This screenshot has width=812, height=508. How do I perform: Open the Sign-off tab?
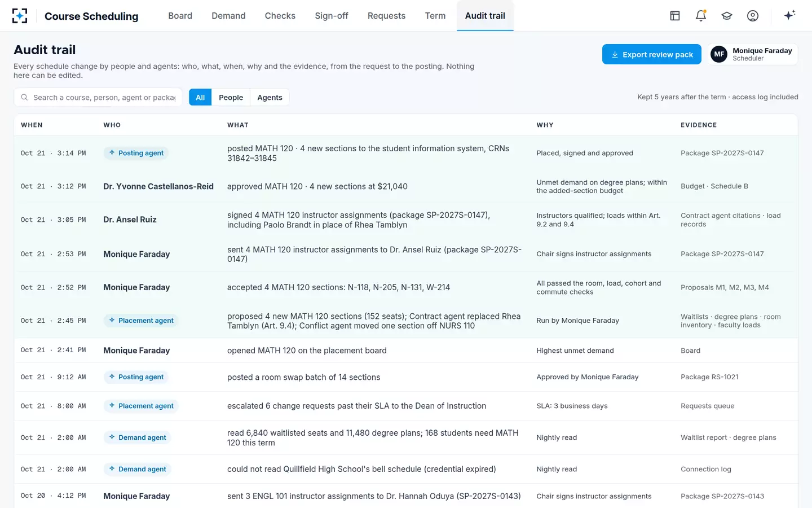tap(332, 16)
